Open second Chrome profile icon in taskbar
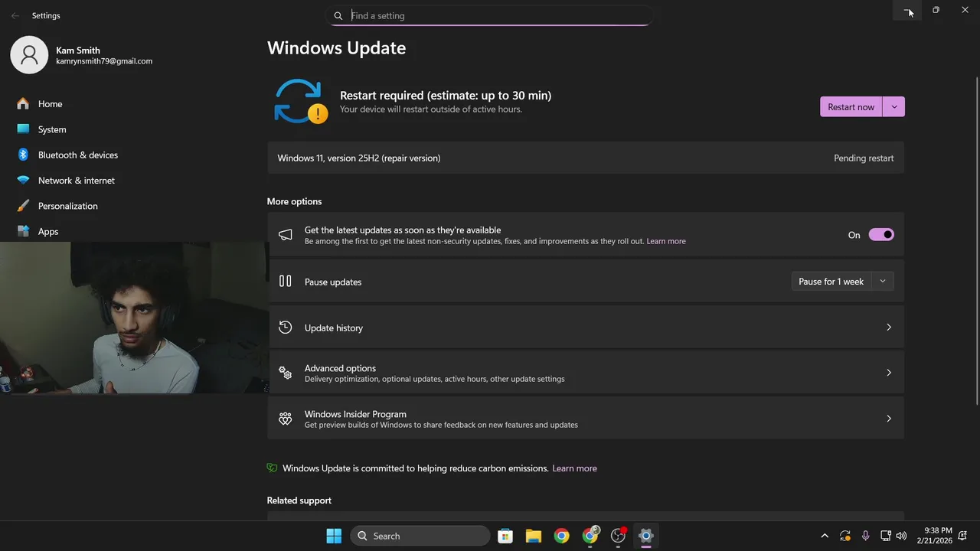This screenshot has height=551, width=980. [x=590, y=536]
